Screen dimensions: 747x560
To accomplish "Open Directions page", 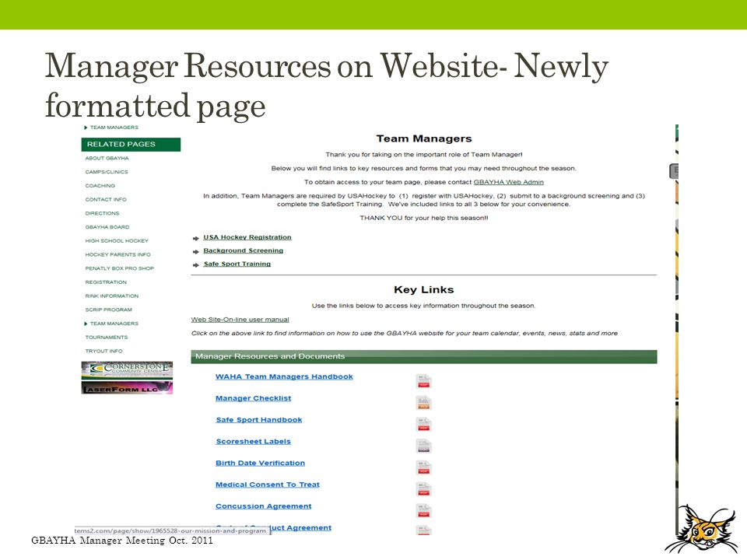I will tap(102, 213).
